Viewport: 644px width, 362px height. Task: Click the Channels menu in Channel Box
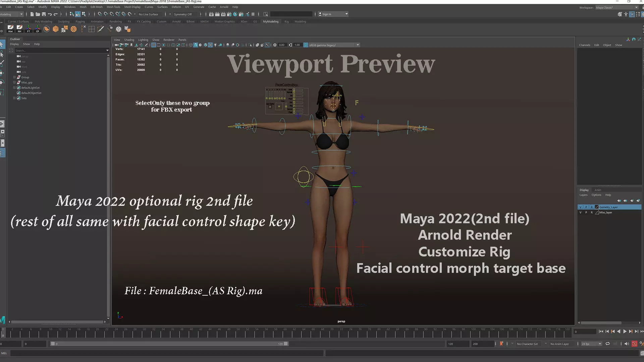(x=584, y=45)
